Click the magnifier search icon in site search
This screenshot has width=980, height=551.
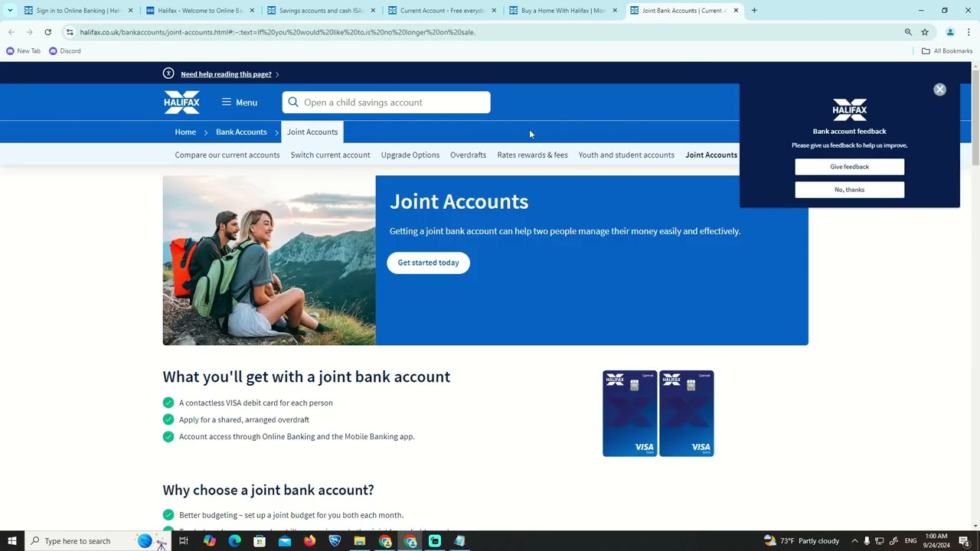[x=293, y=103]
